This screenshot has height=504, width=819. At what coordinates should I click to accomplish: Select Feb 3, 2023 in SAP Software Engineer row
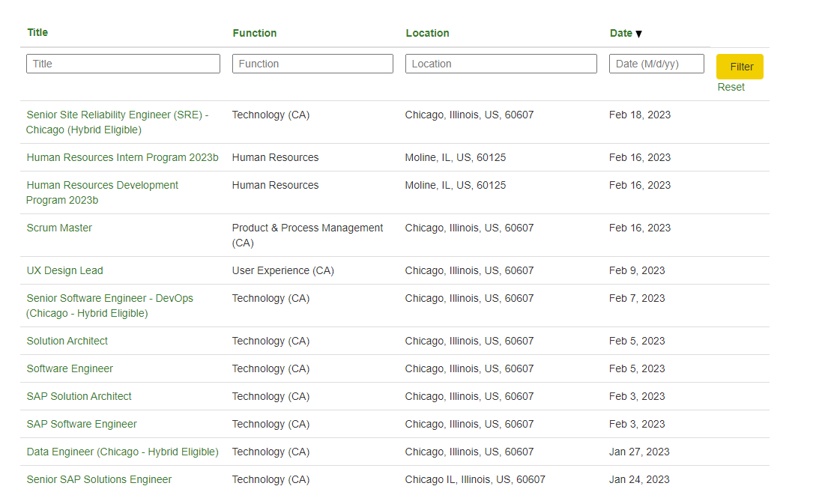click(637, 424)
